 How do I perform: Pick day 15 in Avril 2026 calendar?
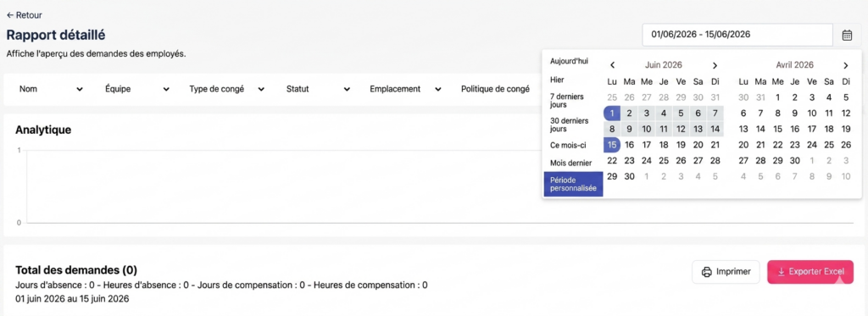[x=777, y=129]
